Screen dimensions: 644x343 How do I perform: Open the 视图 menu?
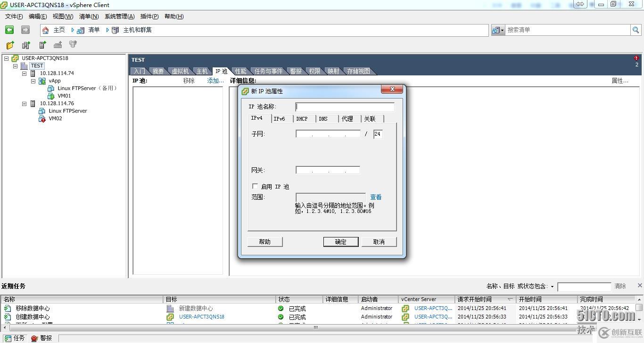click(63, 16)
